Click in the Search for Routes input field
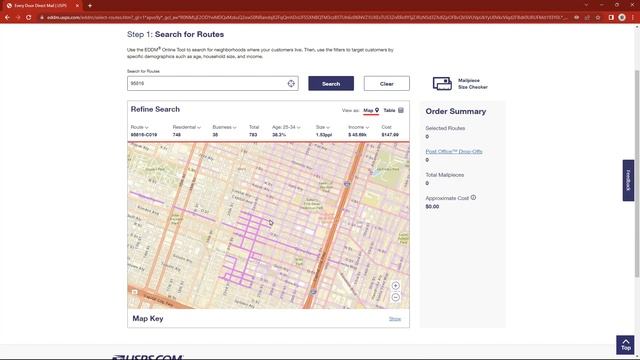This screenshot has height=360, width=640. pos(213,83)
